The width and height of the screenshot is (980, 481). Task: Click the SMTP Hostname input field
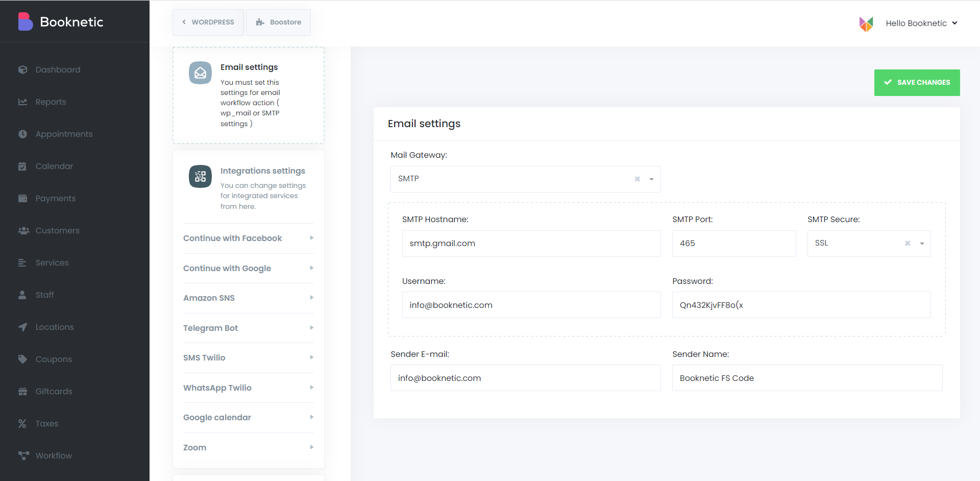point(531,244)
